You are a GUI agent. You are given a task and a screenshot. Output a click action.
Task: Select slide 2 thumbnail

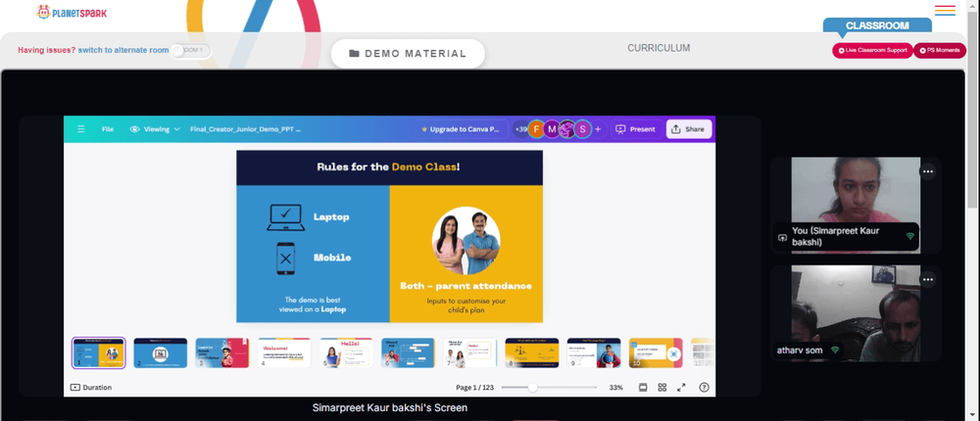[161, 352]
